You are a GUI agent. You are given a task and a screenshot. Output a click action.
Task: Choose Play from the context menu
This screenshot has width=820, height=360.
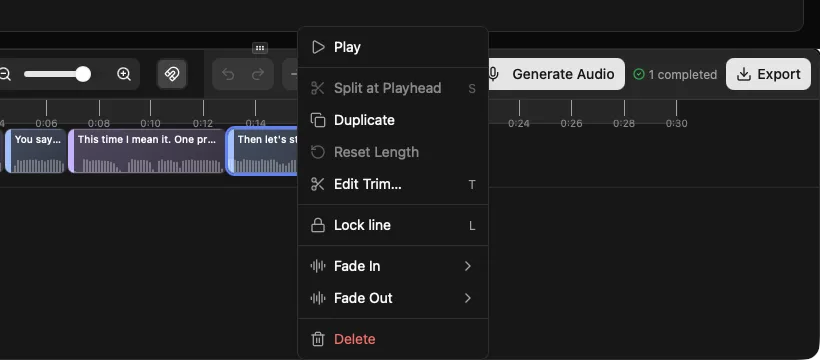pyautogui.click(x=393, y=47)
